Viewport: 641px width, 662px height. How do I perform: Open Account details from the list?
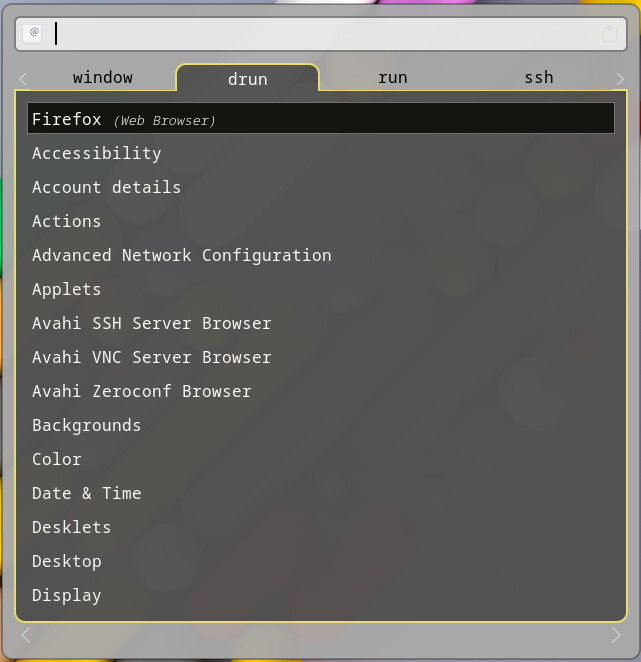[106, 187]
